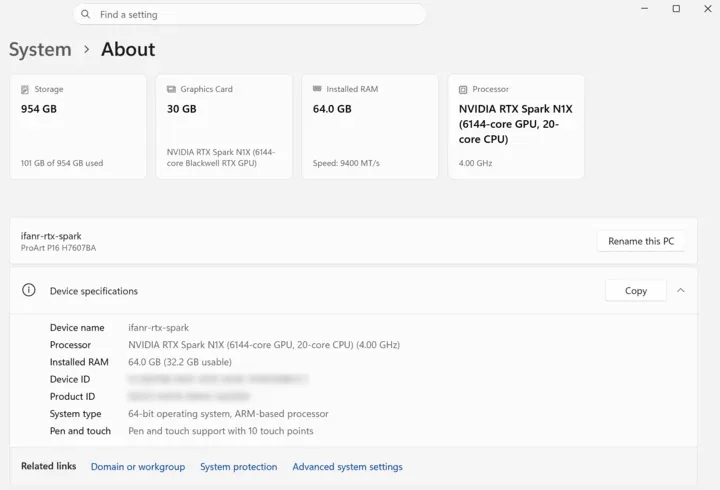Click the Graphics Card icon
720x490 pixels.
click(x=171, y=89)
